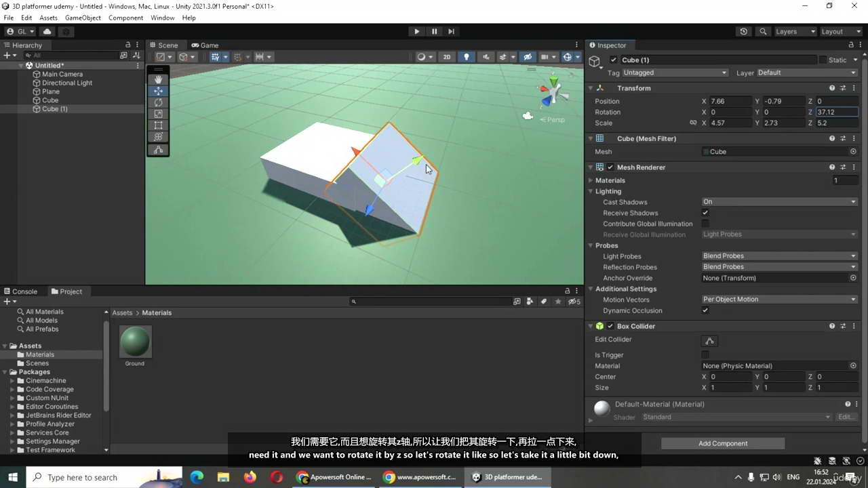Open Unity version control history icon
The width and height of the screenshot is (868, 488).
[x=744, y=31]
